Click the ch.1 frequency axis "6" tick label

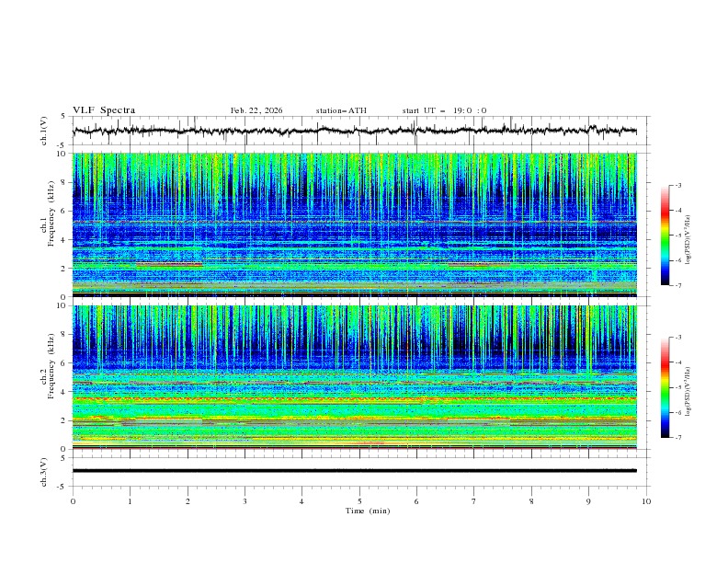[65, 211]
